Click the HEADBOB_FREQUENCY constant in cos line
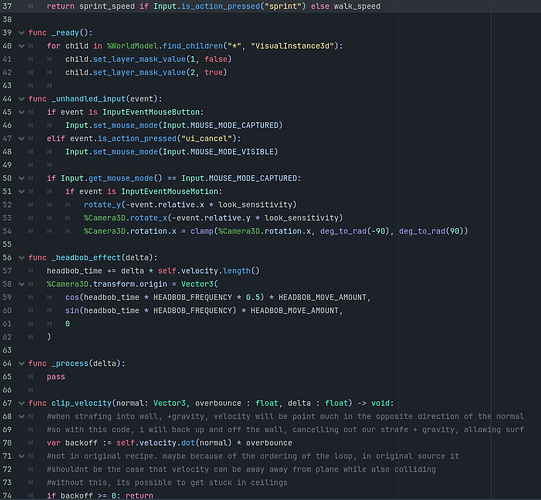Image resolution: width=541 pixels, height=500 pixels. click(193, 297)
